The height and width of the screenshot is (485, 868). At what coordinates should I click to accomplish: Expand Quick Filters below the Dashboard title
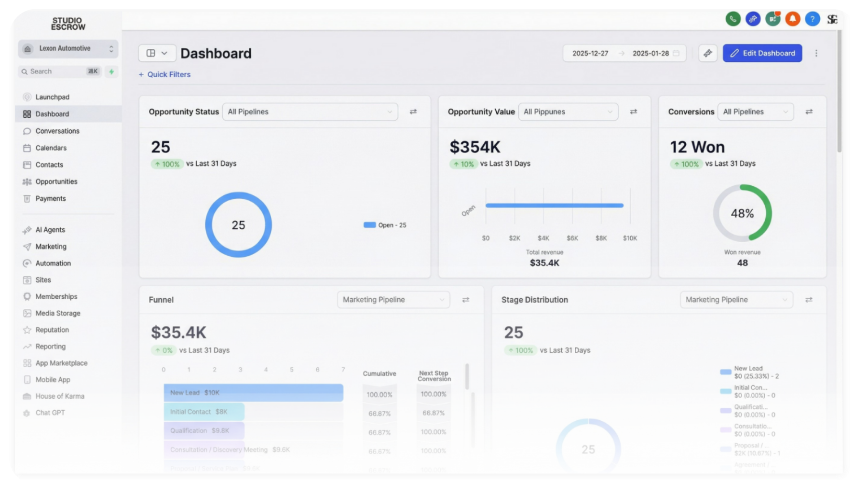click(164, 74)
